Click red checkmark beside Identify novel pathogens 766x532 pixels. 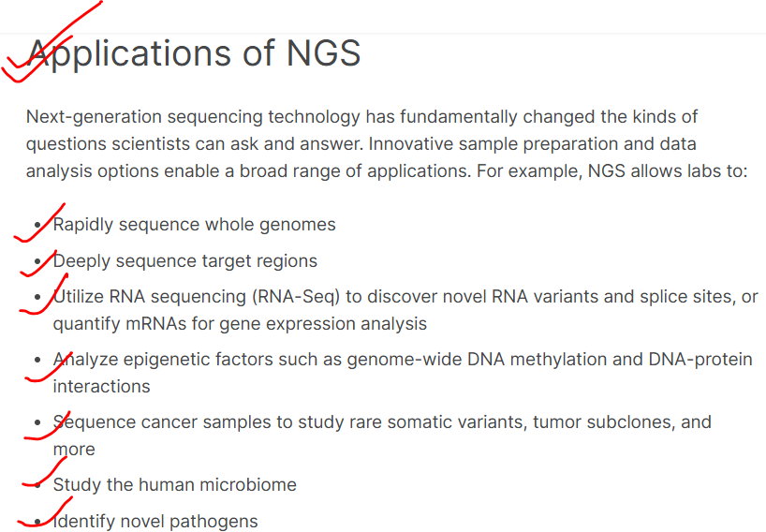[x=45, y=512]
